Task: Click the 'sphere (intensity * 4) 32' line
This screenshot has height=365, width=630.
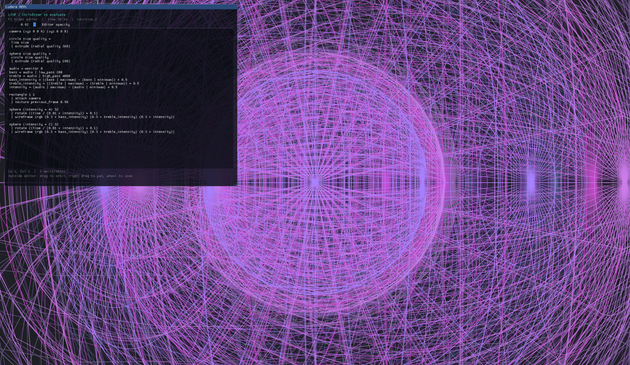Action: coord(34,109)
